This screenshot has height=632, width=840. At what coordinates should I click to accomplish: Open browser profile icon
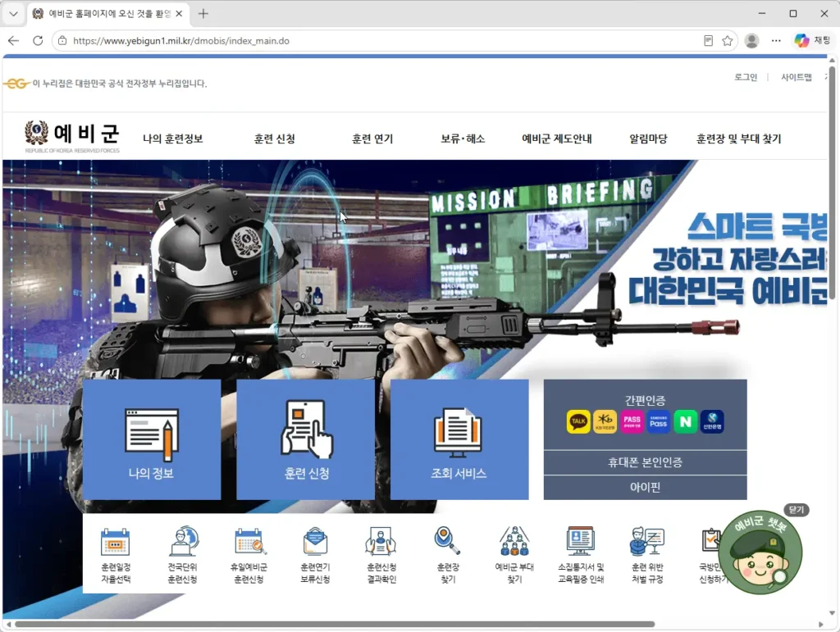tap(751, 41)
